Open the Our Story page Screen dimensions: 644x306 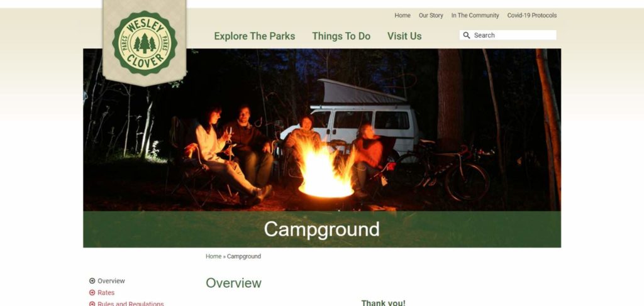click(431, 16)
